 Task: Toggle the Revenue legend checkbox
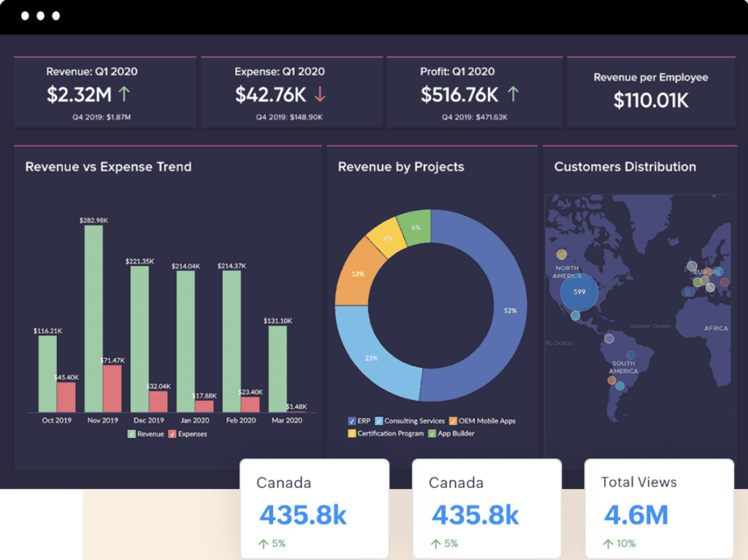(131, 434)
